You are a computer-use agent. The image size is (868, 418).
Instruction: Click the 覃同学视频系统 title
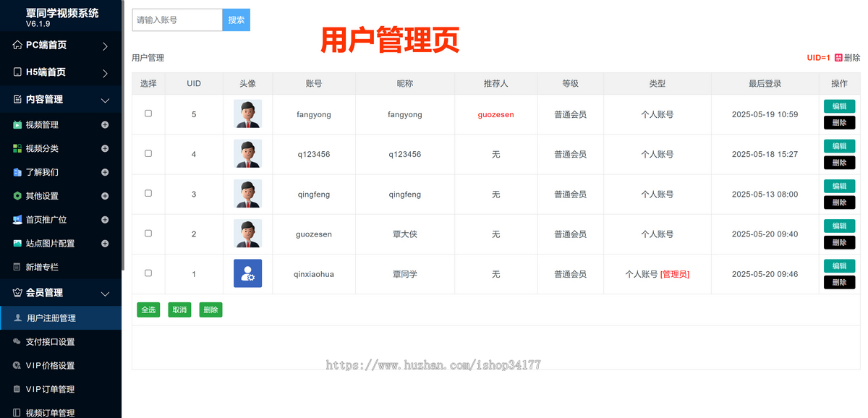(62, 13)
